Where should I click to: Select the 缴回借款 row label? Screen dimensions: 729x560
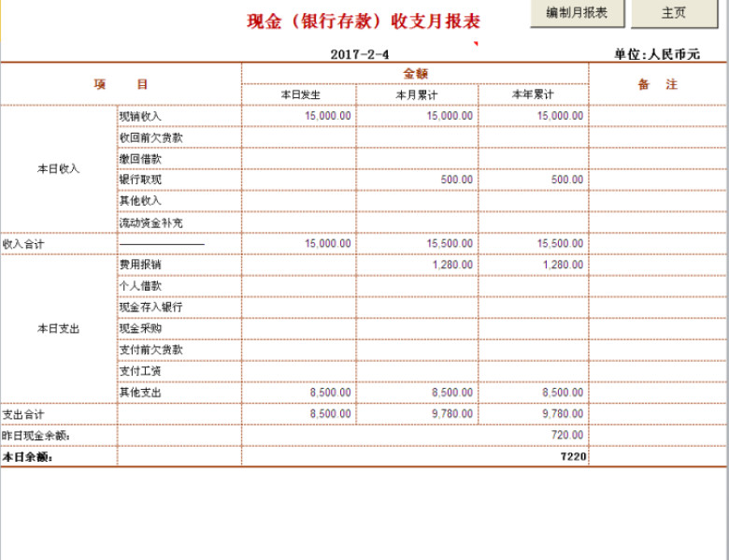140,159
